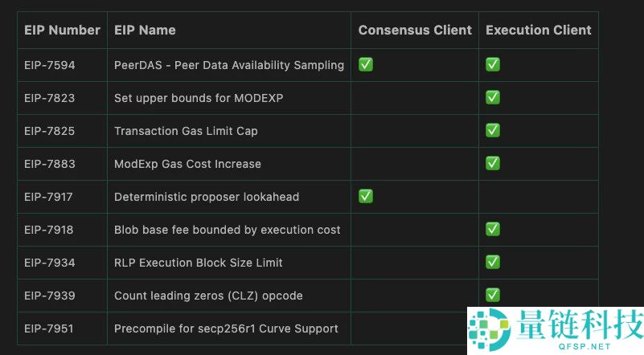This screenshot has width=644, height=355.
Task: Select the EIP Number column header
Action: [62, 31]
